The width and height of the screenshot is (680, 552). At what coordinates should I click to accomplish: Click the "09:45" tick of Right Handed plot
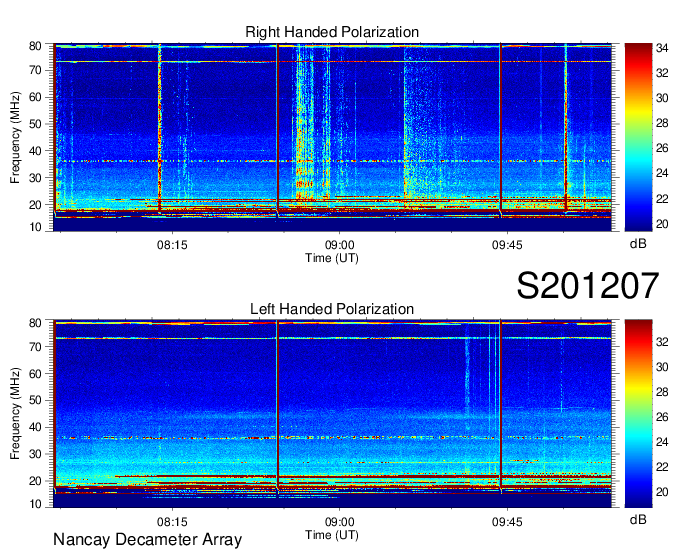[x=507, y=245]
